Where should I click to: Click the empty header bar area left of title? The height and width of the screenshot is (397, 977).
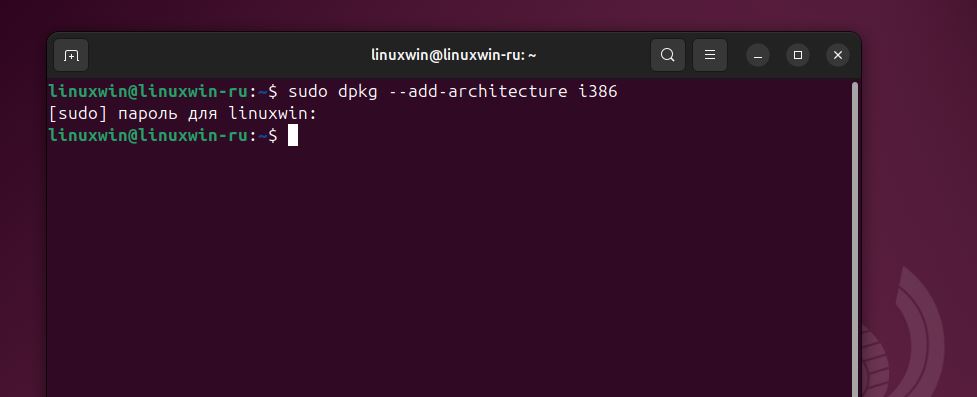pos(224,55)
